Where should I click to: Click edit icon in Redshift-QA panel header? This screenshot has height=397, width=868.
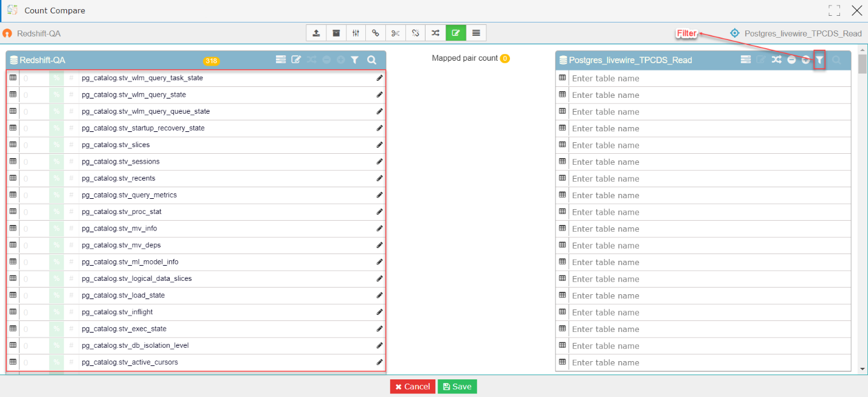pyautogui.click(x=296, y=60)
